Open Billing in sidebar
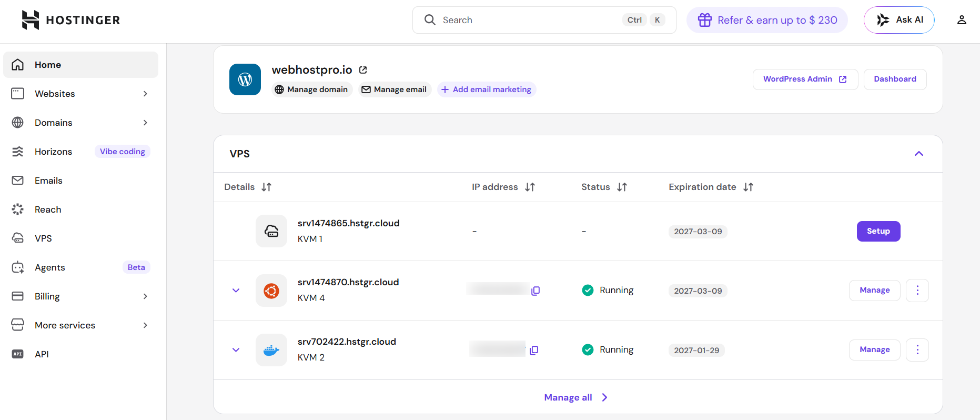This screenshot has height=420, width=980. point(81,296)
